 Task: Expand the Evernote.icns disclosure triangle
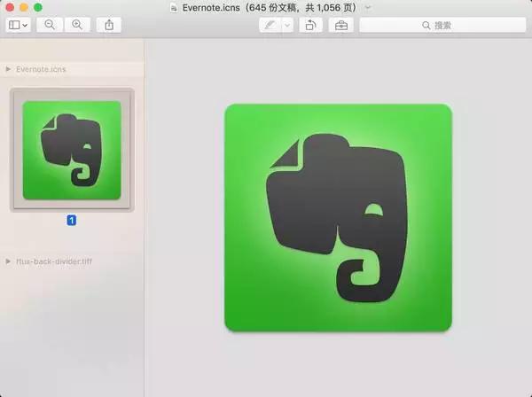pyautogui.click(x=8, y=69)
